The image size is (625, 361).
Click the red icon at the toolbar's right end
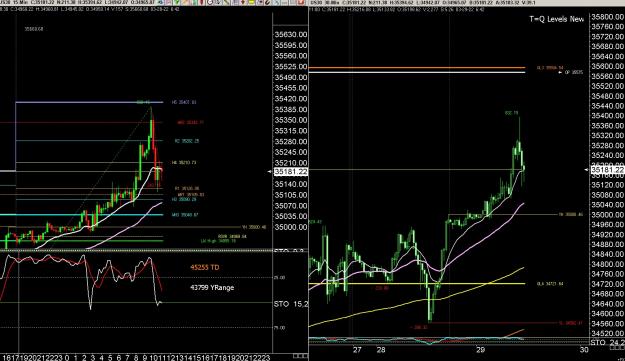pos(301,2)
